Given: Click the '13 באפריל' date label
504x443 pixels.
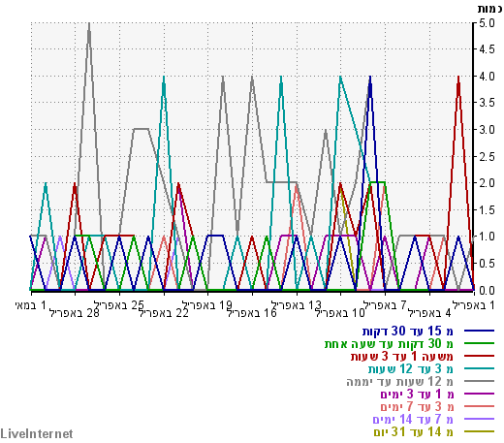Looking at the screenshot, I should (x=297, y=305).
